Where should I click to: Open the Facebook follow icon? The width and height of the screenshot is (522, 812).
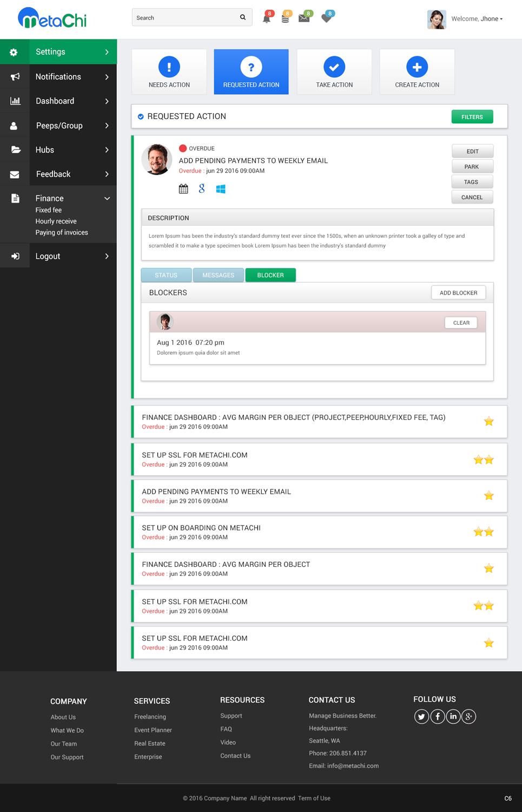click(x=438, y=717)
